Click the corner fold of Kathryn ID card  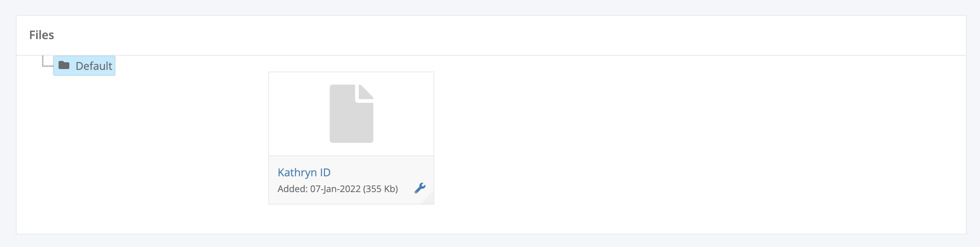(x=429, y=198)
